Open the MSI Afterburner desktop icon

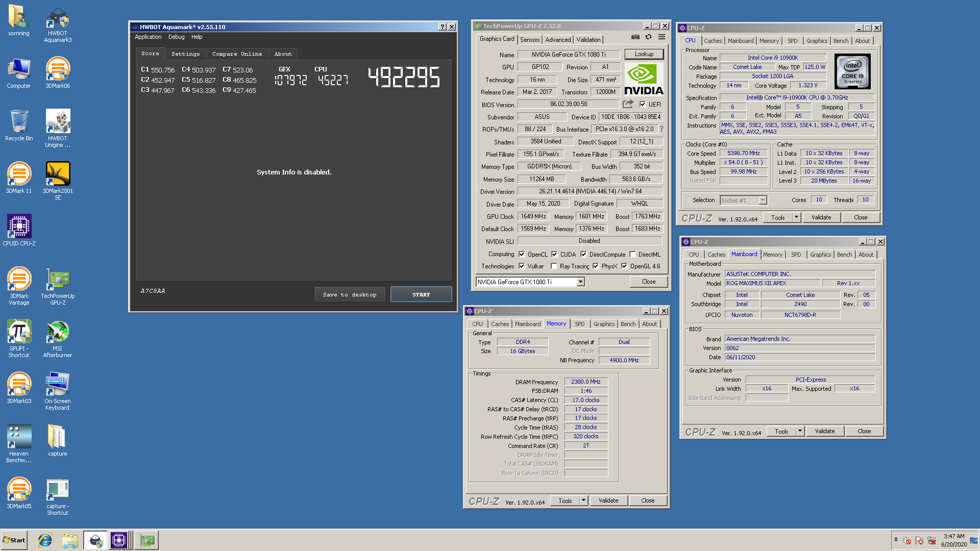click(58, 339)
